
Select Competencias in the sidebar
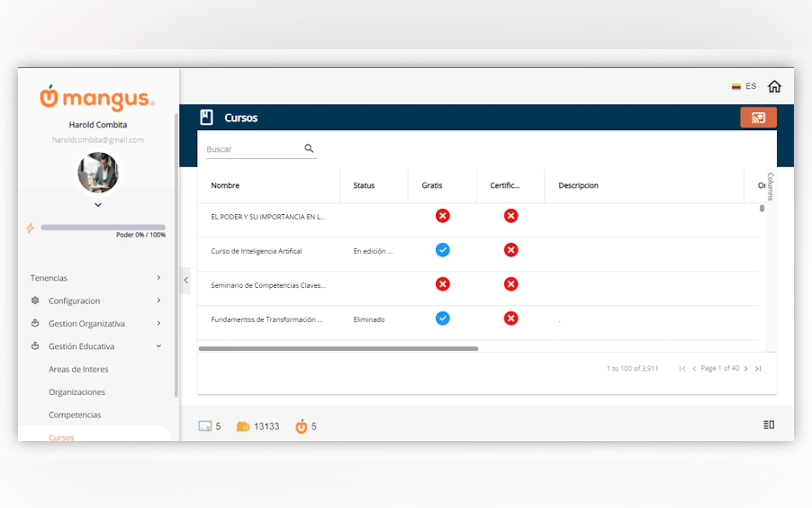coord(74,415)
